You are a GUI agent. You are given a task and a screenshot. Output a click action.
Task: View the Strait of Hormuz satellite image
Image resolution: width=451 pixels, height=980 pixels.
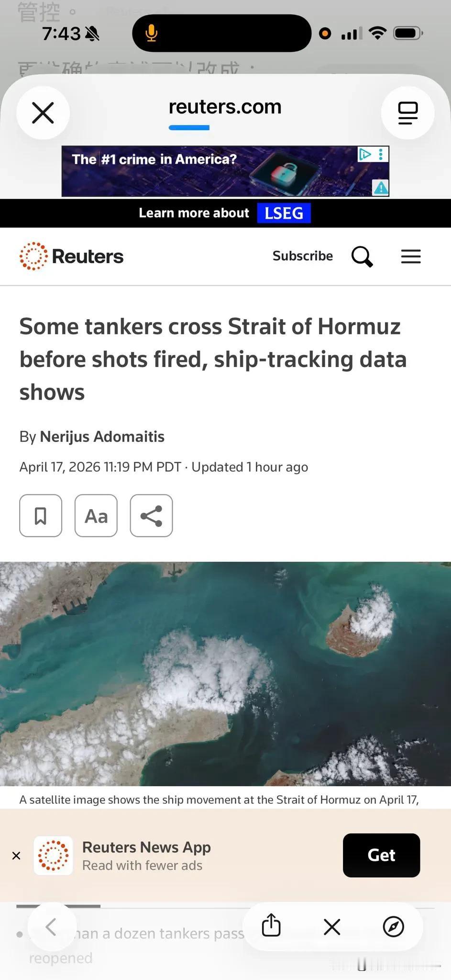[225, 674]
